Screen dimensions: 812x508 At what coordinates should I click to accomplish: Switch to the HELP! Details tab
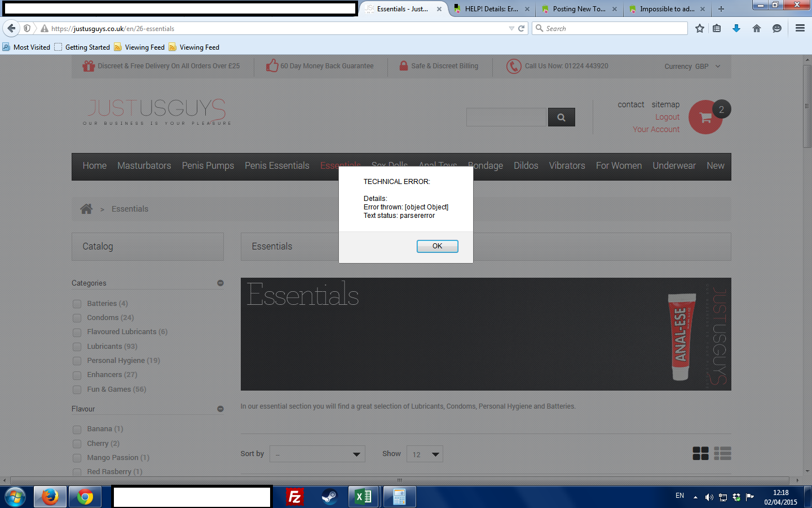(x=492, y=9)
